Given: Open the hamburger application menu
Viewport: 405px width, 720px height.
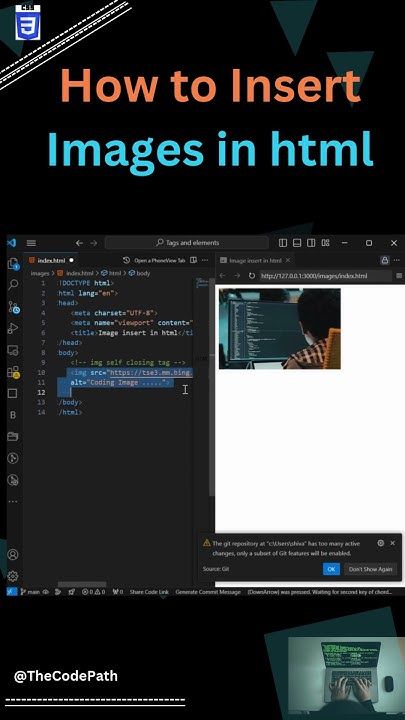Looking at the screenshot, I should point(31,243).
